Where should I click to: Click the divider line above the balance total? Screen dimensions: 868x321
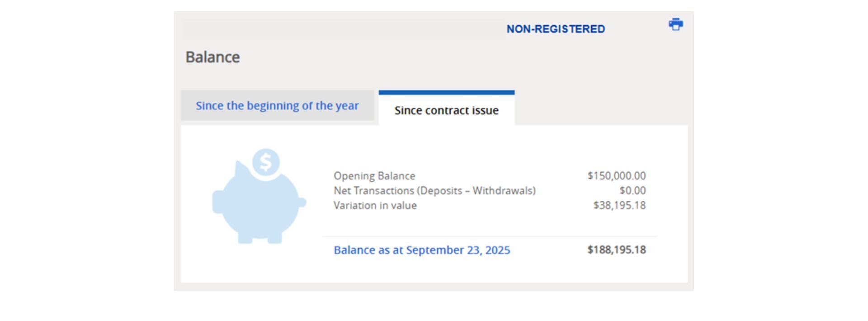(x=489, y=236)
